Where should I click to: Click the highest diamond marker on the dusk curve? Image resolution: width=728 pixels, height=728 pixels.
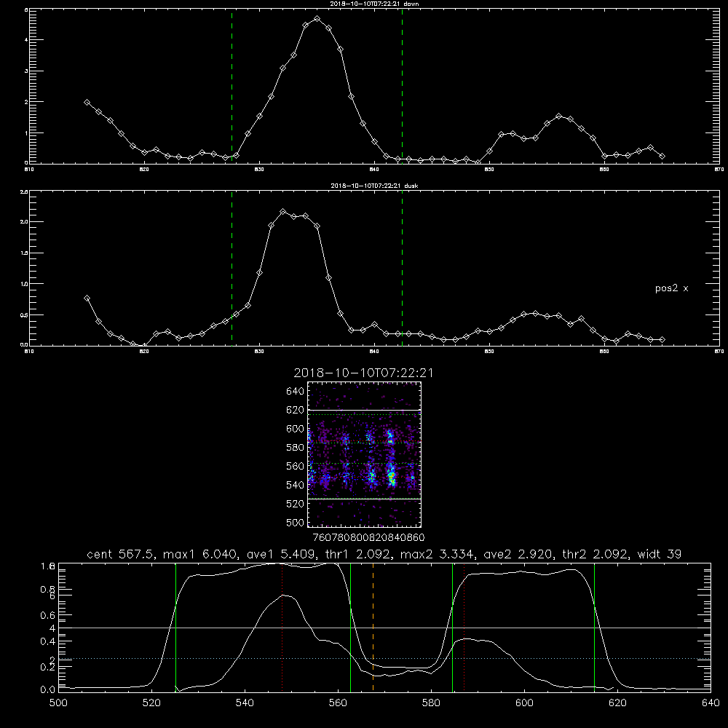pyautogui.click(x=282, y=212)
